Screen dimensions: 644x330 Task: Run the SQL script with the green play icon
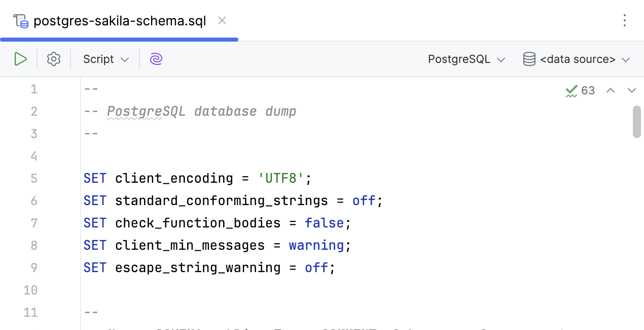tap(21, 59)
